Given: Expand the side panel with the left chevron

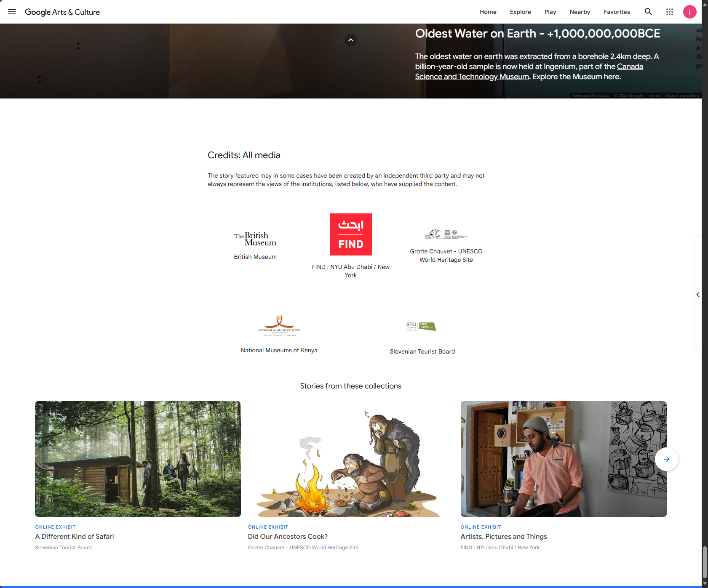Looking at the screenshot, I should [x=698, y=295].
